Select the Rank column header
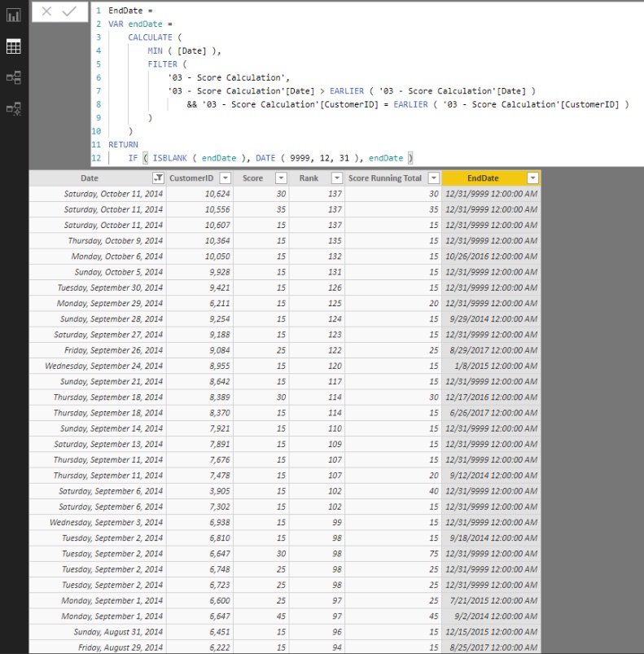Image resolution: width=644 pixels, height=654 pixels. 309,178
